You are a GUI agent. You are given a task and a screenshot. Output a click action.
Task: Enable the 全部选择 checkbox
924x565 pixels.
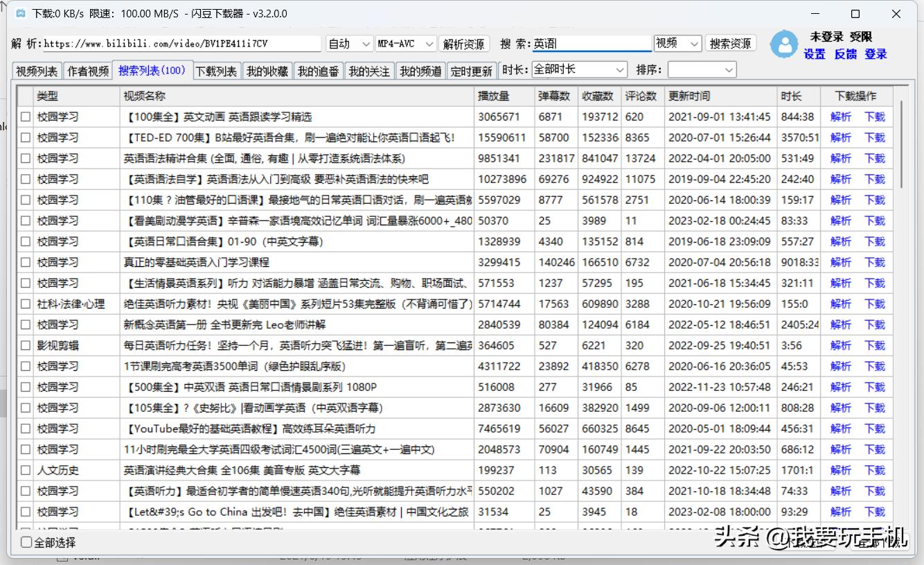25,541
